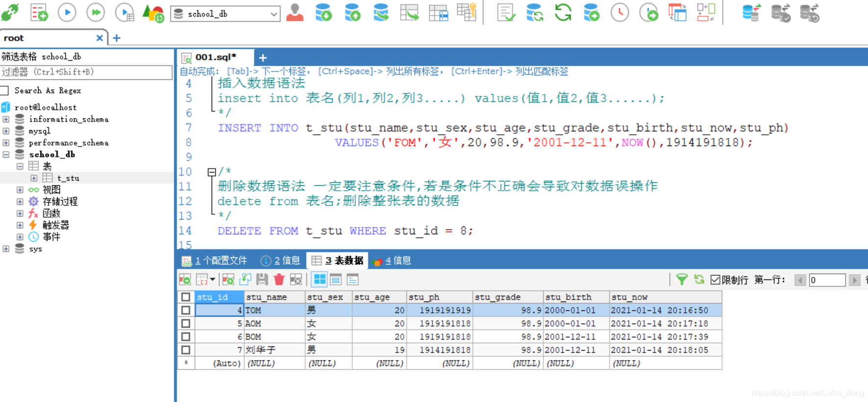This screenshot has width=868, height=402.
Task: Execute the current query with play icon
Action: coord(67,12)
